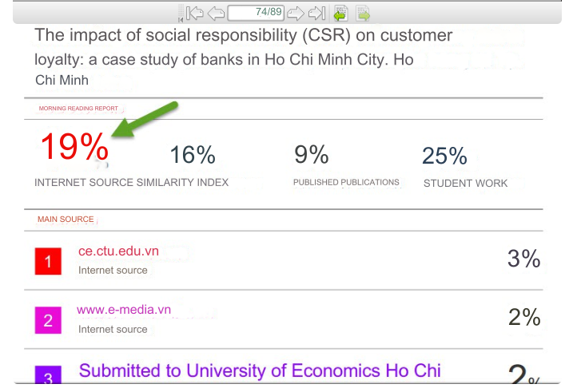
Task: Click the magenta source number 2 swatch
Action: tap(48, 320)
